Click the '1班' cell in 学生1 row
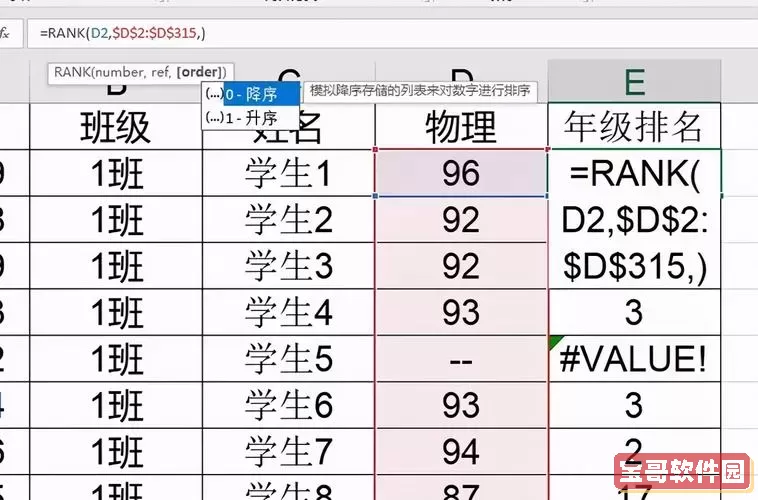 pos(116,173)
